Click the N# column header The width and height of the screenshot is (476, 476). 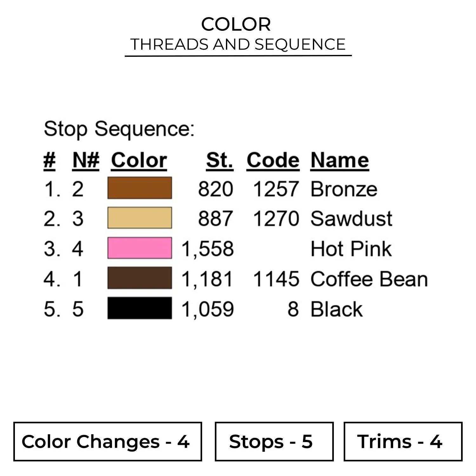pos(86,160)
